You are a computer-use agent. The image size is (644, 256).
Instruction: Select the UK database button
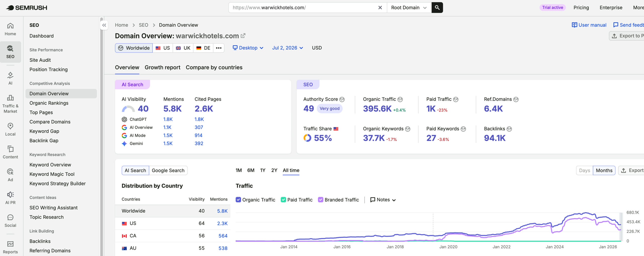click(x=183, y=48)
